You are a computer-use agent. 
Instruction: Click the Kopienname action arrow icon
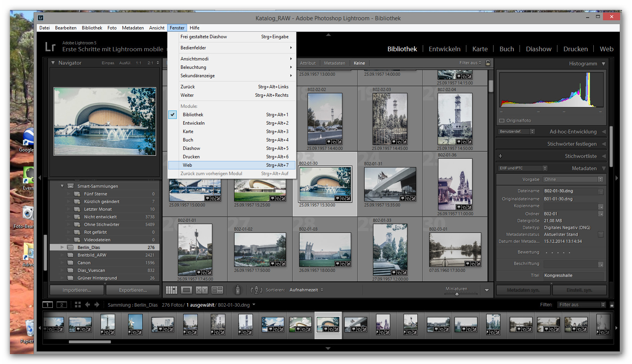pos(601,206)
